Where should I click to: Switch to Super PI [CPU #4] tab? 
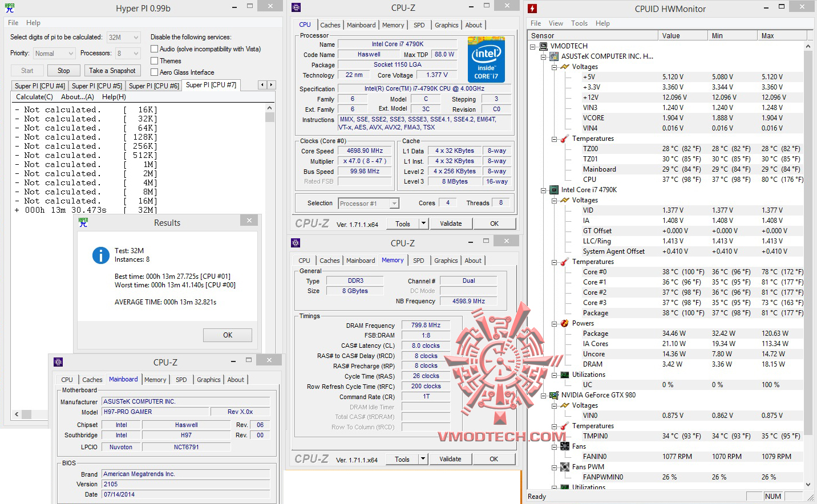(x=40, y=86)
